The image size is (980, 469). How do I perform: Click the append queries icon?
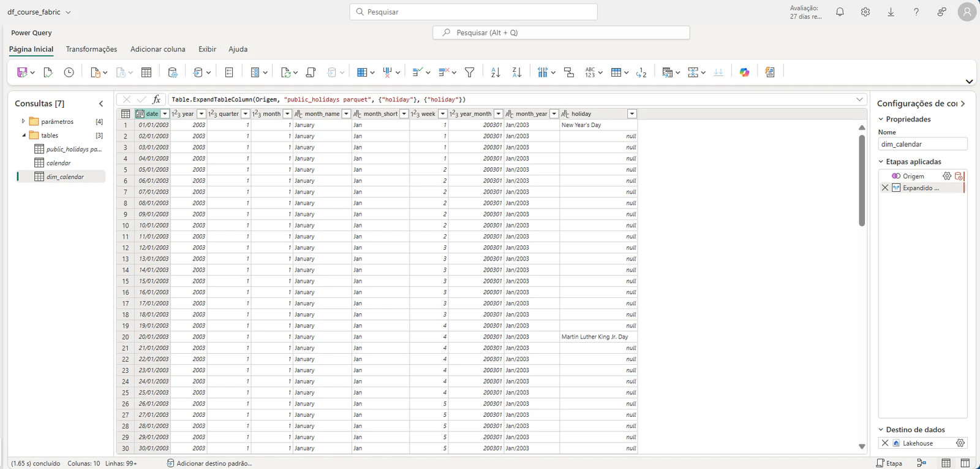pos(693,72)
